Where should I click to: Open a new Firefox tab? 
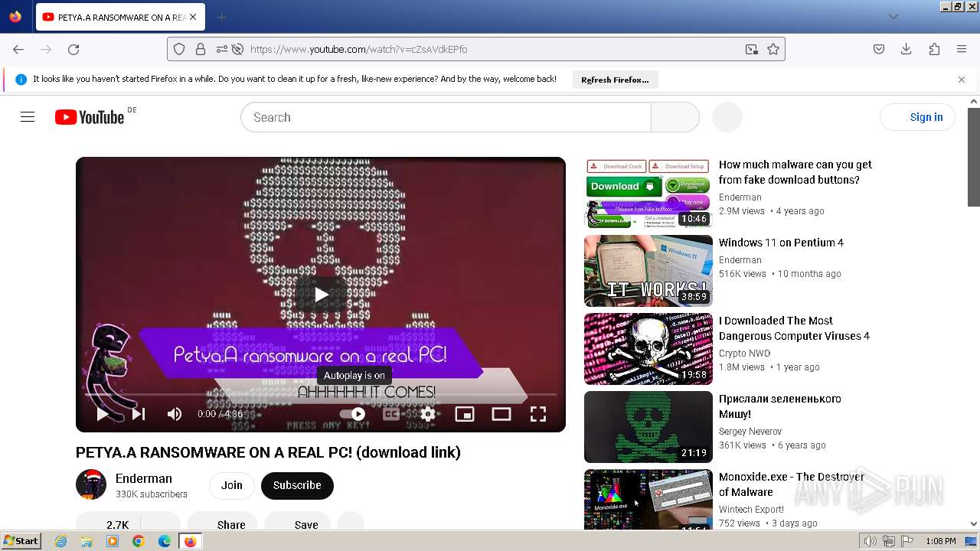(x=222, y=17)
